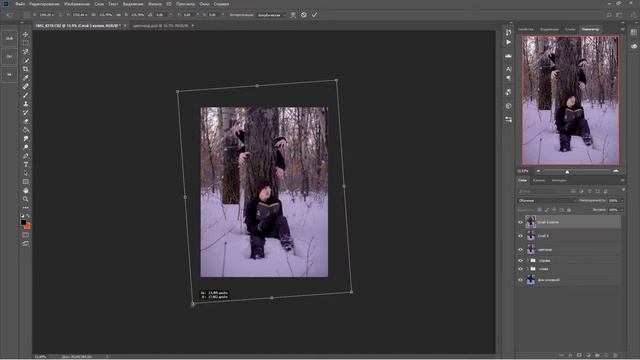Screen dimensions: 640x360
Task: Cancel the transform in options bar
Action: pyautogui.click(x=304, y=15)
